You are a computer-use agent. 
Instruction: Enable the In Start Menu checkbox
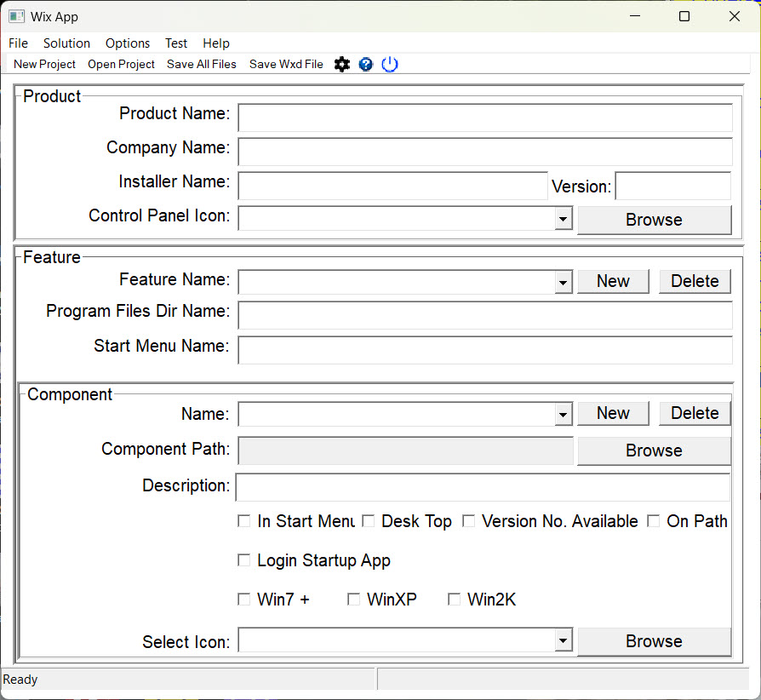(244, 521)
